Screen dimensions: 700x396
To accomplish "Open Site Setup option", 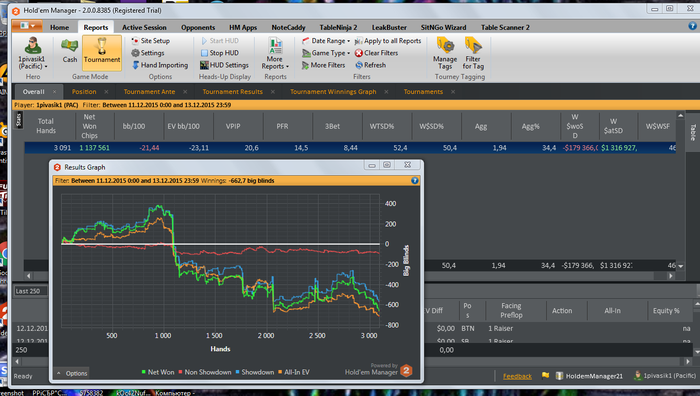I will [150, 41].
